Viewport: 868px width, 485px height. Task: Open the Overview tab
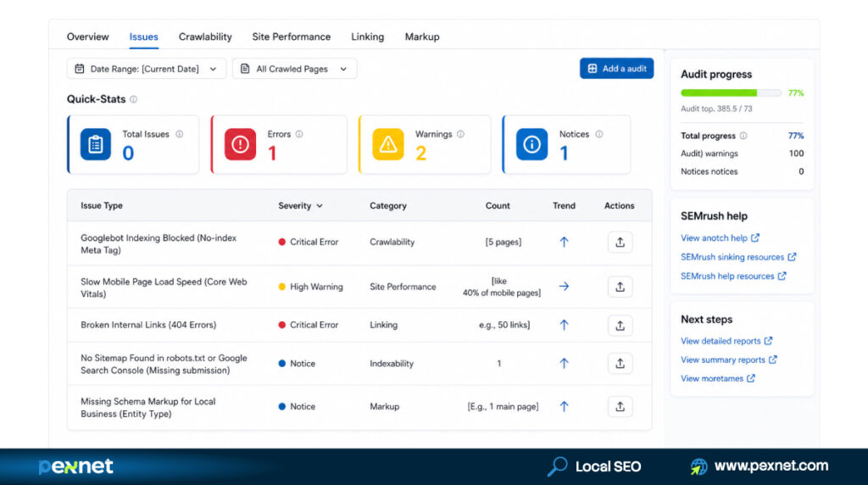tap(87, 36)
